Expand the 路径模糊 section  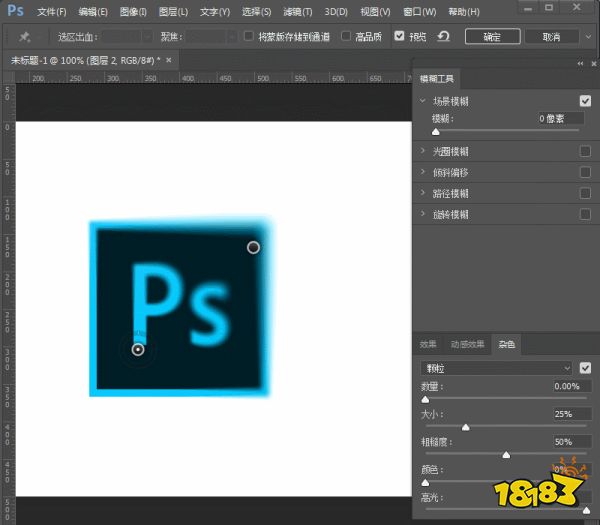(x=423, y=193)
